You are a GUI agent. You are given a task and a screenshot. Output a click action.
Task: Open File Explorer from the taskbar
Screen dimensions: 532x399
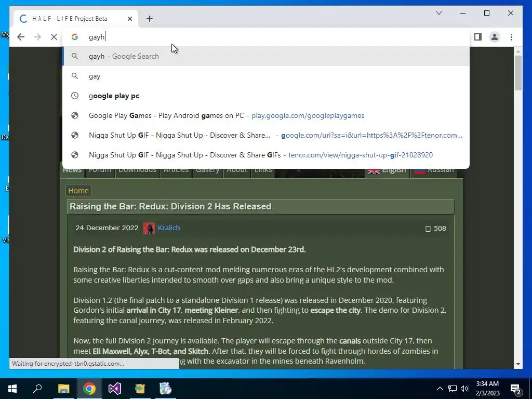[x=63, y=389]
